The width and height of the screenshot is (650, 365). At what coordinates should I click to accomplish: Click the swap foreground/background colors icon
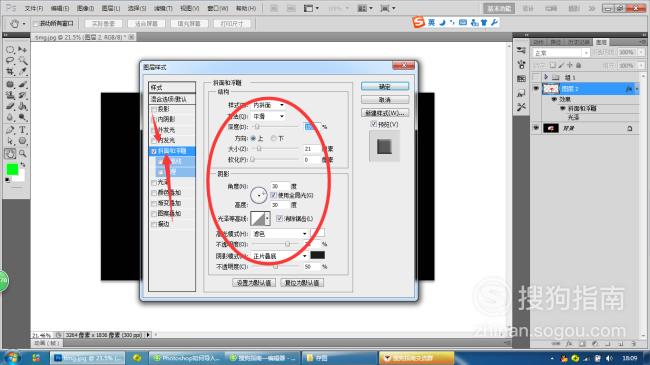[23, 165]
